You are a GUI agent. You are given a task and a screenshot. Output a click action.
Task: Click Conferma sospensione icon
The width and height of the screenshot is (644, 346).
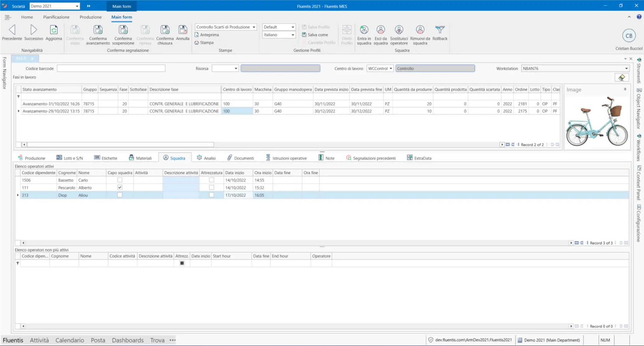coord(123,30)
